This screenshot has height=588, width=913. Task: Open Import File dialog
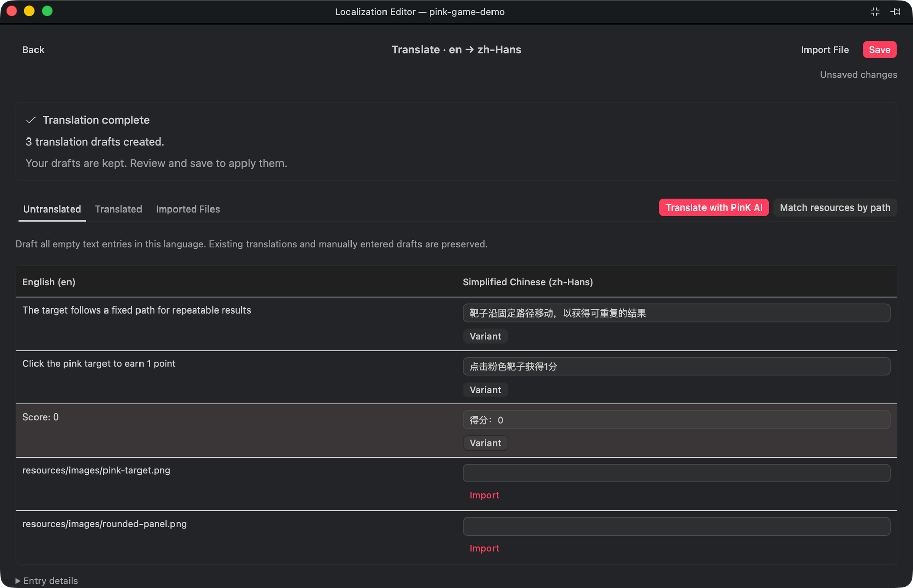[825, 50]
